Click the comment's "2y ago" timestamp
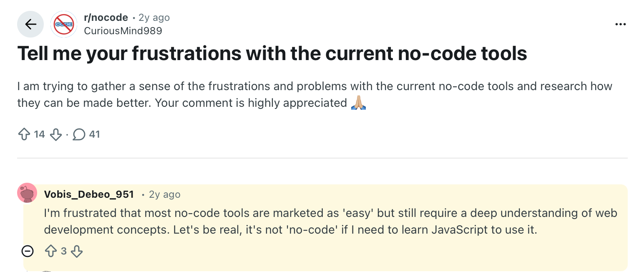Viewport: 644px width, 272px height. point(165,194)
